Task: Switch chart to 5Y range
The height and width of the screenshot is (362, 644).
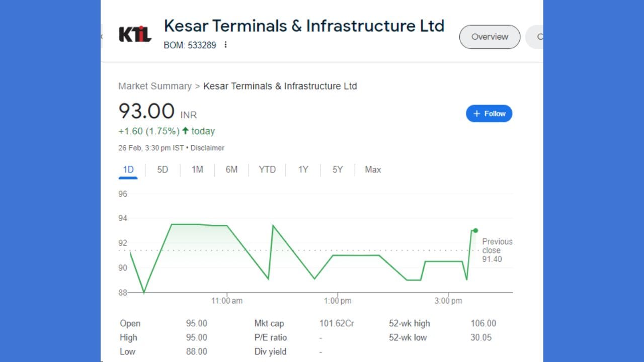Action: point(338,169)
